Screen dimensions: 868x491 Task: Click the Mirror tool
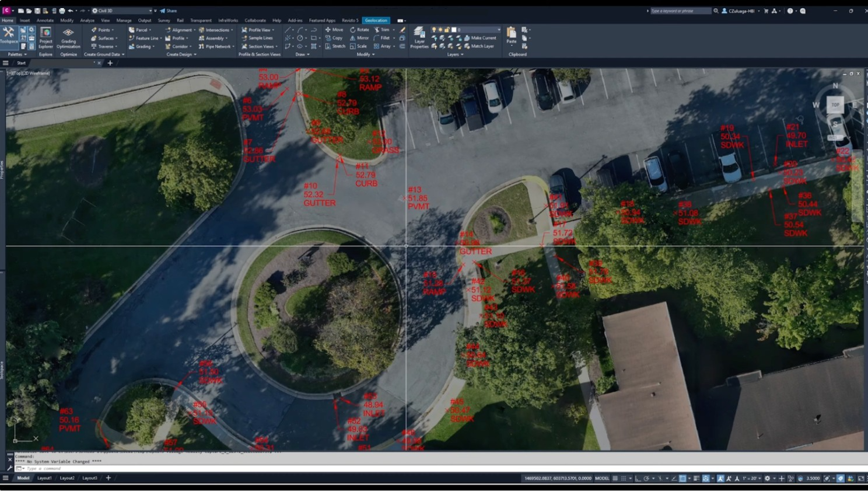coord(359,38)
